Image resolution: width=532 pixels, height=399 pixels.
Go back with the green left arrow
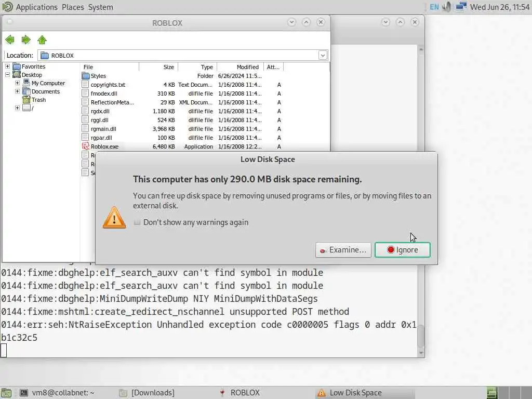(x=10, y=39)
